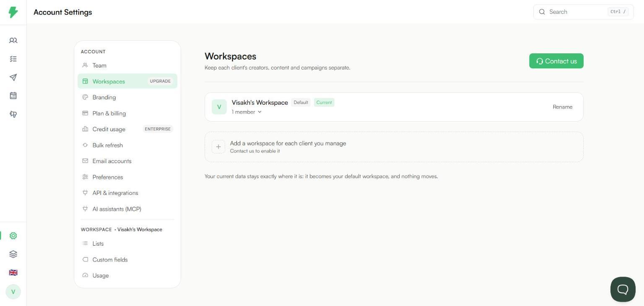Click the Visakh's Workspace name
644x306 pixels.
tap(260, 102)
